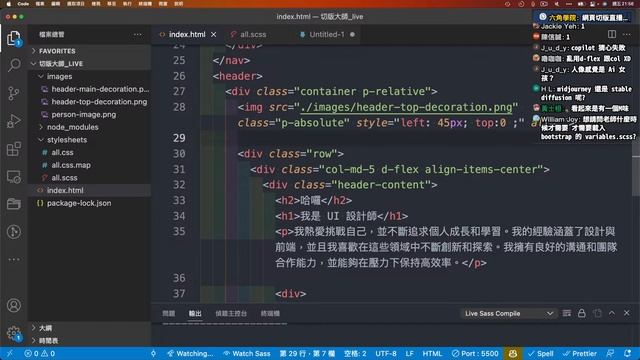
Task: Open header-main-decoration.p... in explorer
Action: click(100, 89)
